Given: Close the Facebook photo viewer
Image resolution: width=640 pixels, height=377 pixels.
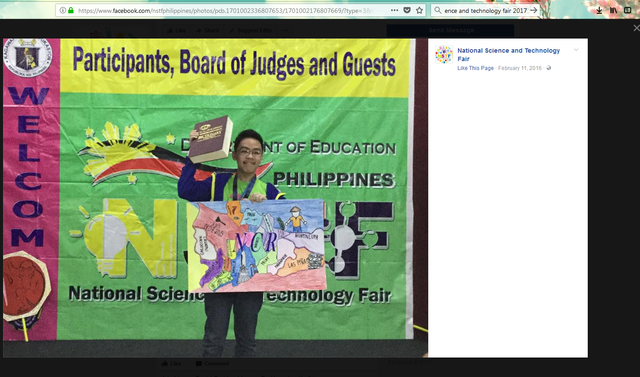Looking at the screenshot, I should point(636,28).
